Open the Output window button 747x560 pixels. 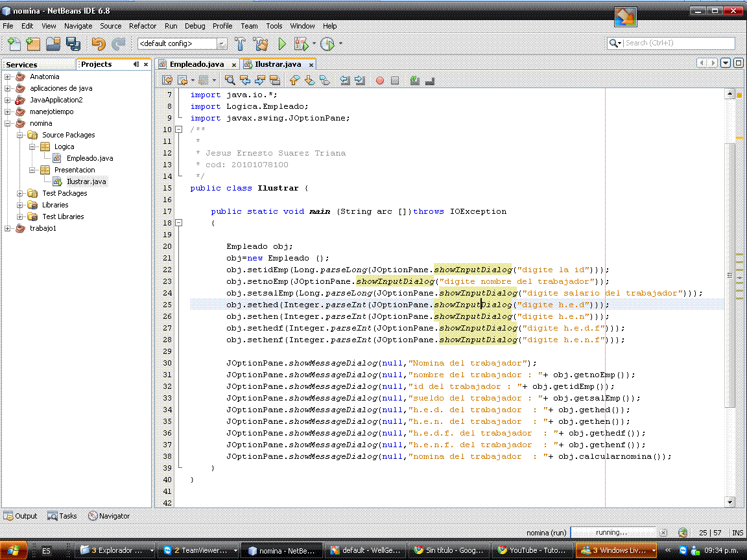coord(21,516)
